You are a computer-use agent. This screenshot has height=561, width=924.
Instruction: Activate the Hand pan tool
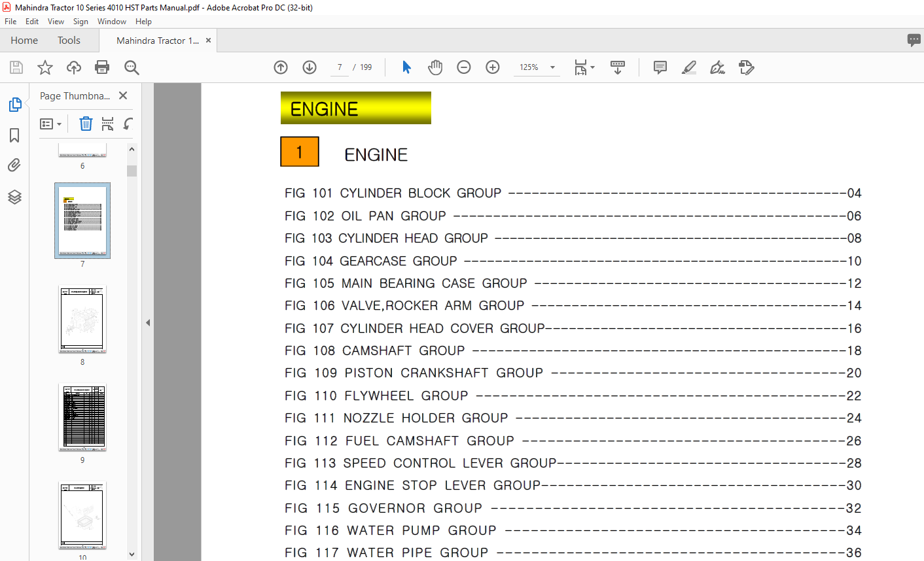pyautogui.click(x=435, y=67)
